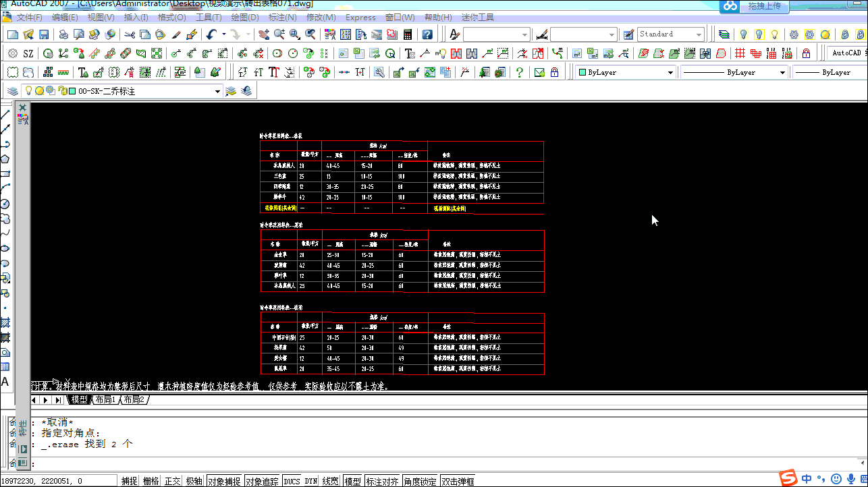Toggle 栅格 grid display
Image resolution: width=868 pixels, height=487 pixels.
[x=151, y=481]
